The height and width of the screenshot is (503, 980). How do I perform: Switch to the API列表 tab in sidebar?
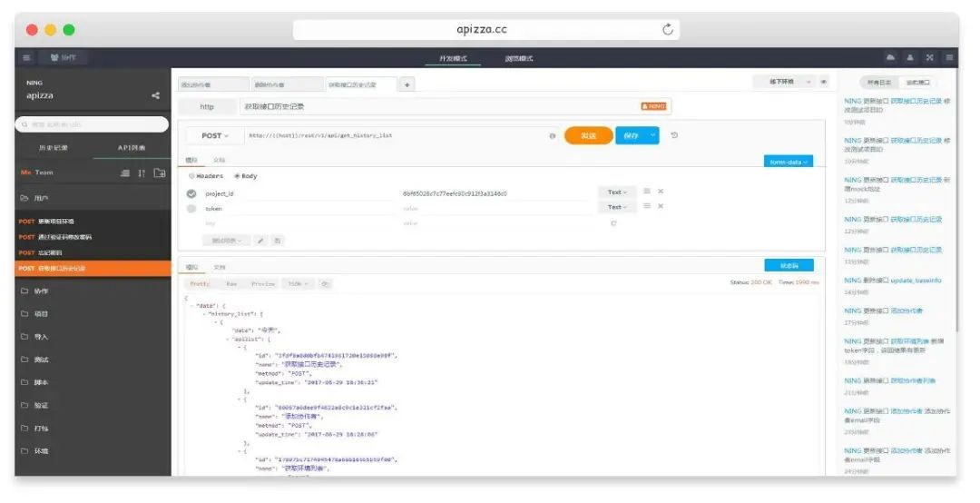(132, 148)
